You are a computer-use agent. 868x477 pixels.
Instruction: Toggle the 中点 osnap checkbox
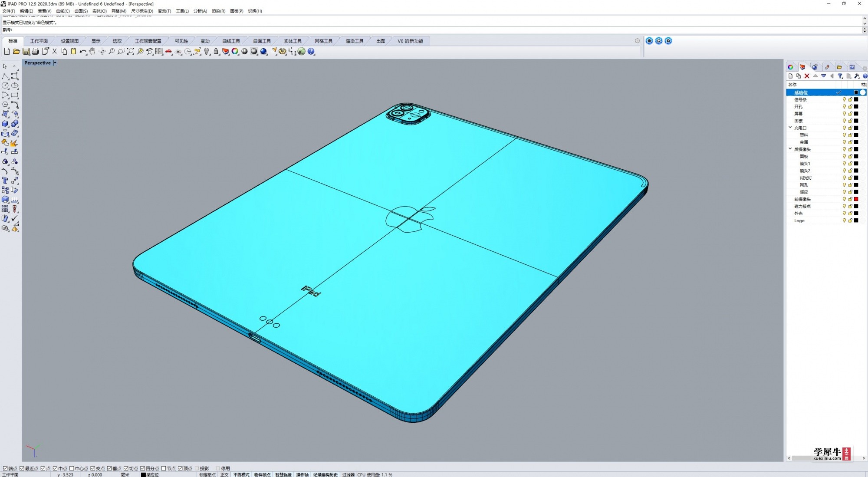55,468
